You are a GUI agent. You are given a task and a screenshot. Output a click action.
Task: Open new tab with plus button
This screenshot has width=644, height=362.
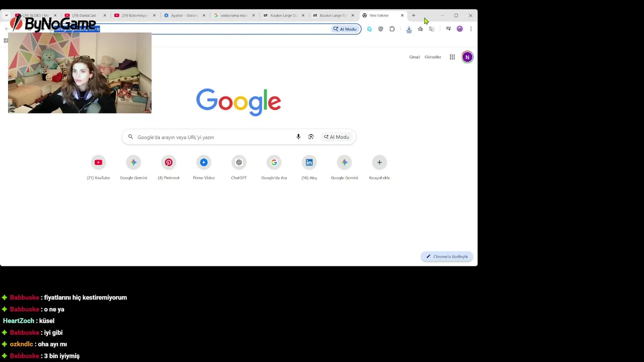coord(414,16)
